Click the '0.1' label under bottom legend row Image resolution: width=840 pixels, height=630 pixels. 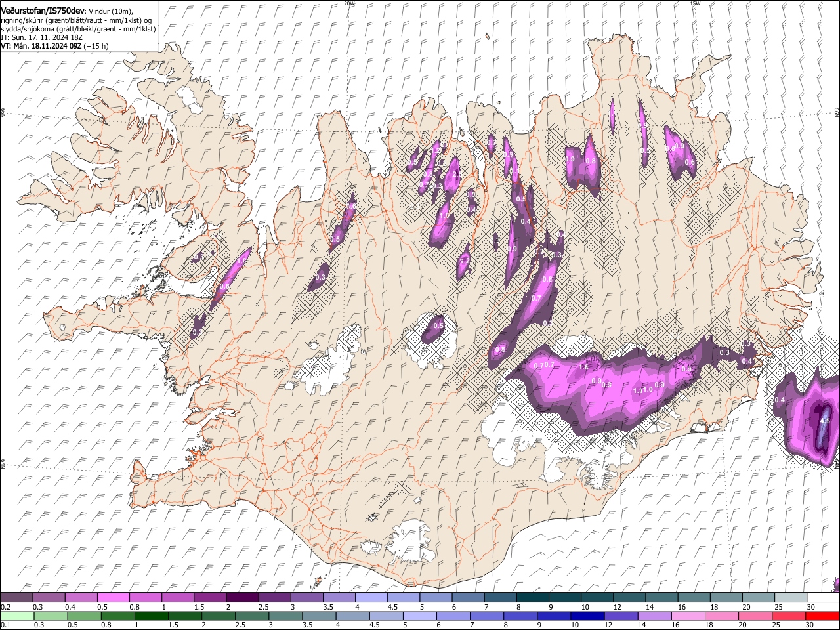(x=5, y=625)
